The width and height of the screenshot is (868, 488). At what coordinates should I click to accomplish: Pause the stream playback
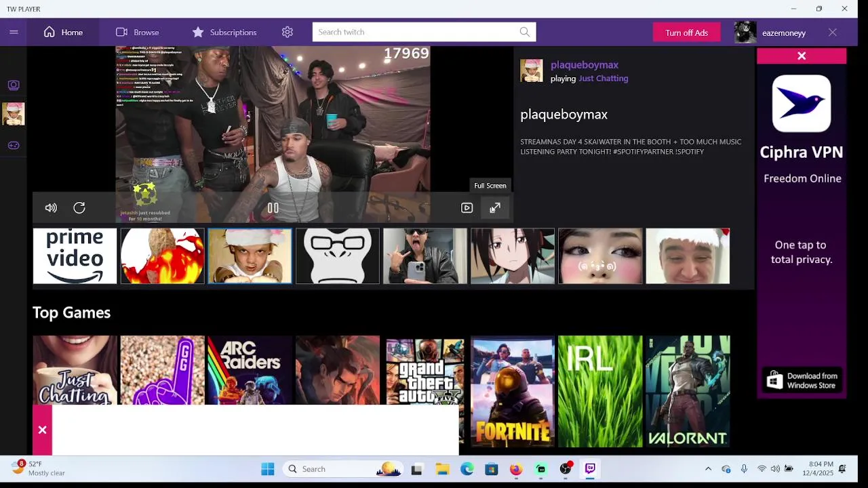(x=273, y=208)
